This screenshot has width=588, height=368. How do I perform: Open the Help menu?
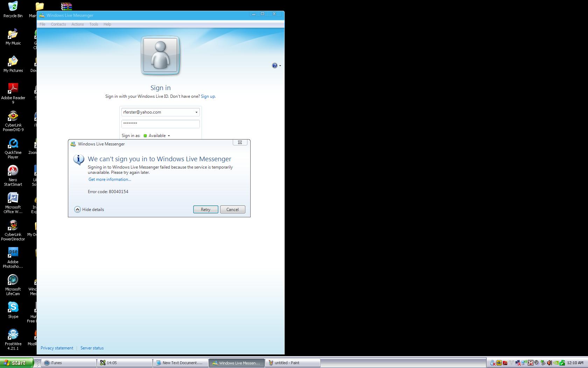(x=107, y=24)
